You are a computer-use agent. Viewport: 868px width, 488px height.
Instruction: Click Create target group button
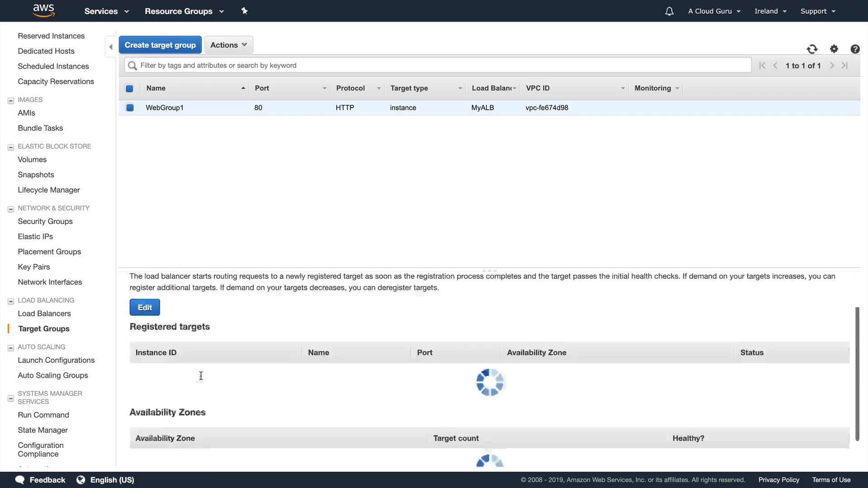click(x=160, y=45)
